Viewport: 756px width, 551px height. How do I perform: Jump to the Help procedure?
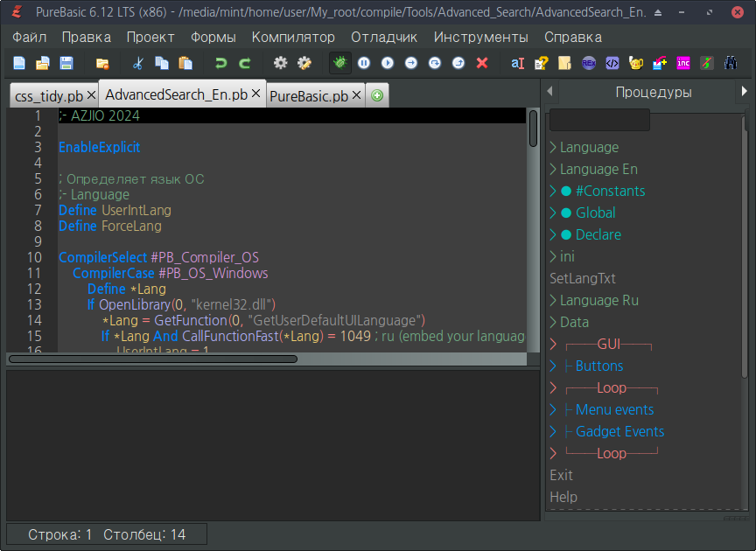pos(563,497)
